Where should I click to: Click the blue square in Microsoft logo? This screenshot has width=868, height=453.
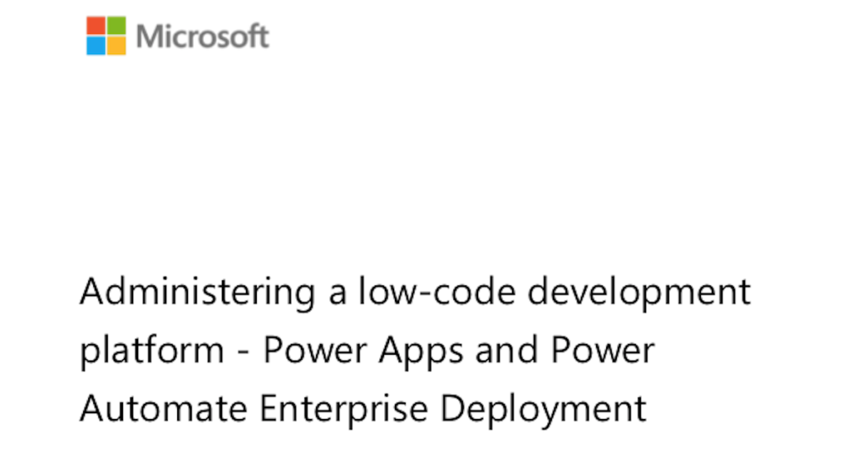point(96,46)
